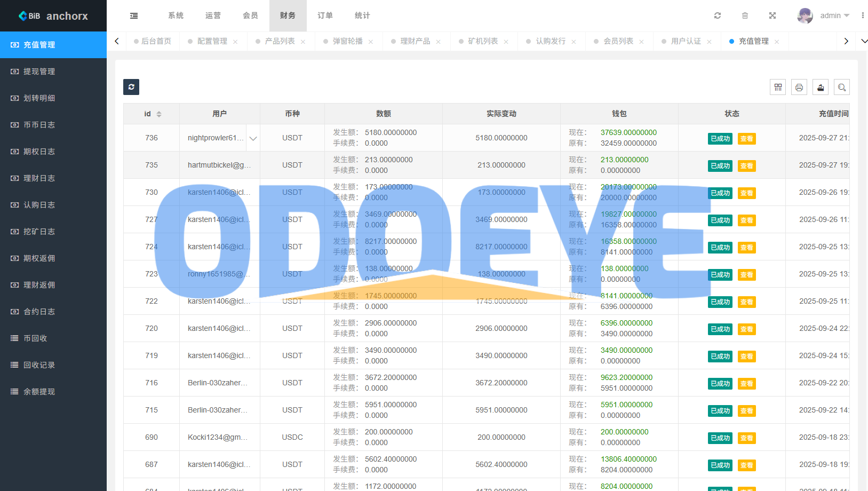Image resolution: width=868 pixels, height=491 pixels.
Task: Click the header refresh icon beside the trash
Action: (x=718, y=15)
